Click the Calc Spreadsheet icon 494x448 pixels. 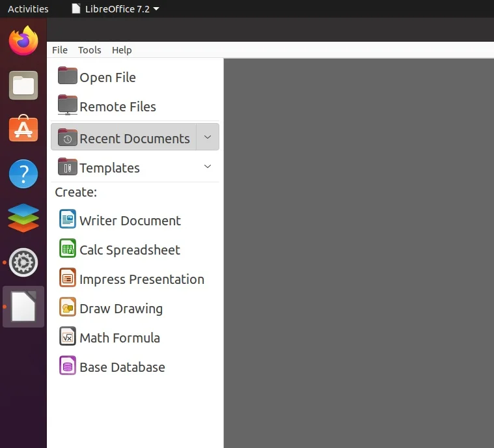pos(68,248)
